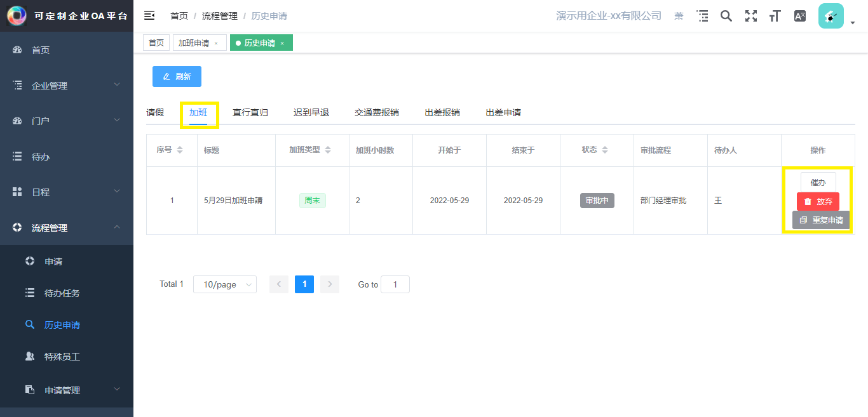Focus the Go to page input
The image size is (868, 417).
[395, 284]
